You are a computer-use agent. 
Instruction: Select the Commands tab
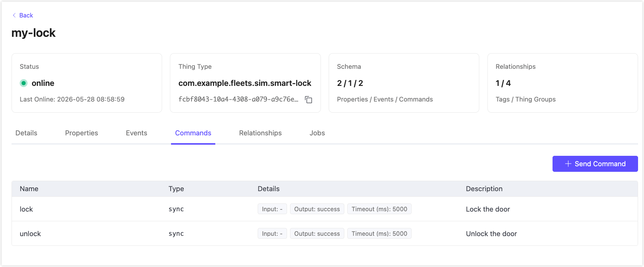pos(193,133)
